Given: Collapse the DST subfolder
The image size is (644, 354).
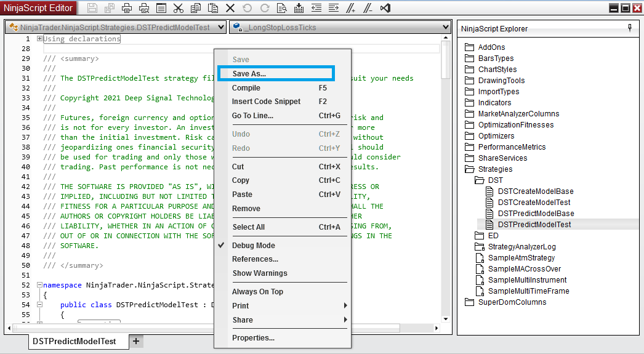Looking at the screenshot, I should 489,180.
